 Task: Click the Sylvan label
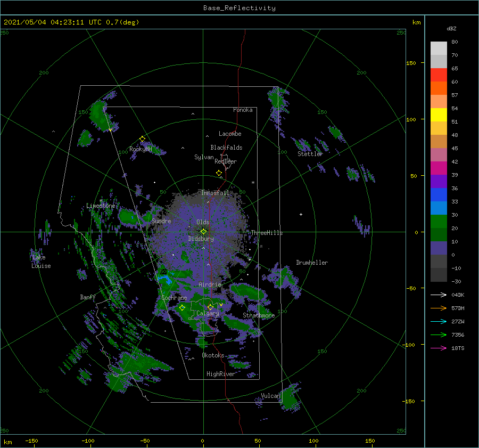204,157
